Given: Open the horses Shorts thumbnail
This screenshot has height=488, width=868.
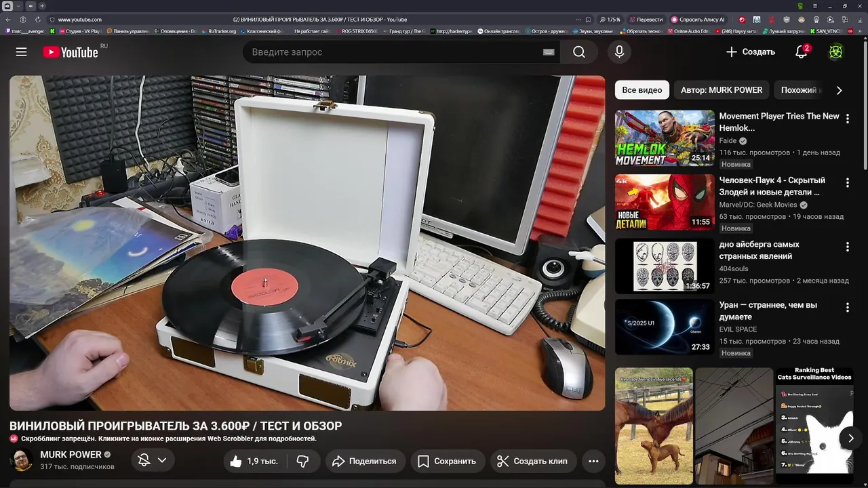Looking at the screenshot, I should (x=654, y=426).
